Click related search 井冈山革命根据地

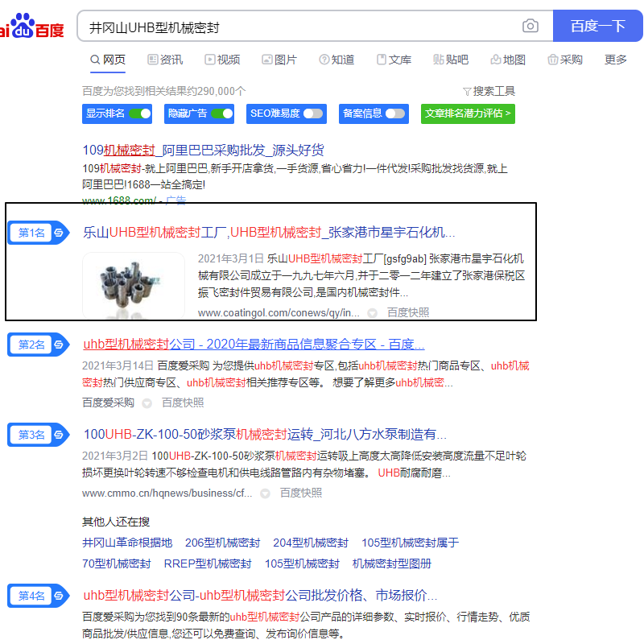click(x=127, y=543)
